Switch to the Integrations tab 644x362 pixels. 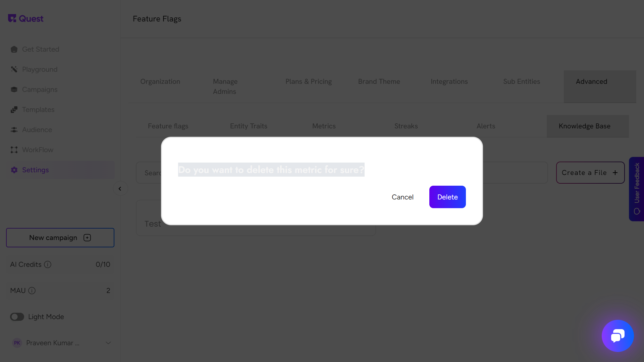[449, 81]
